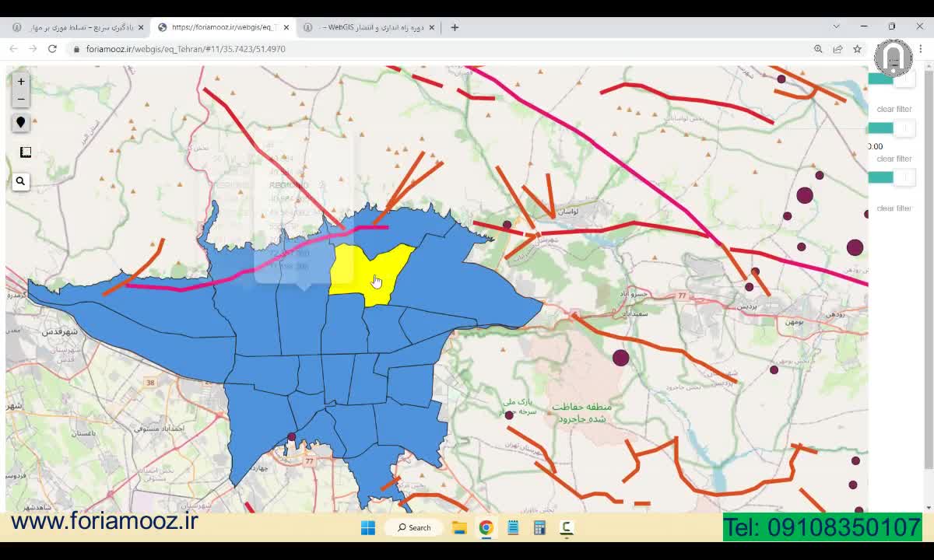Open the map search magnifier control

21,181
